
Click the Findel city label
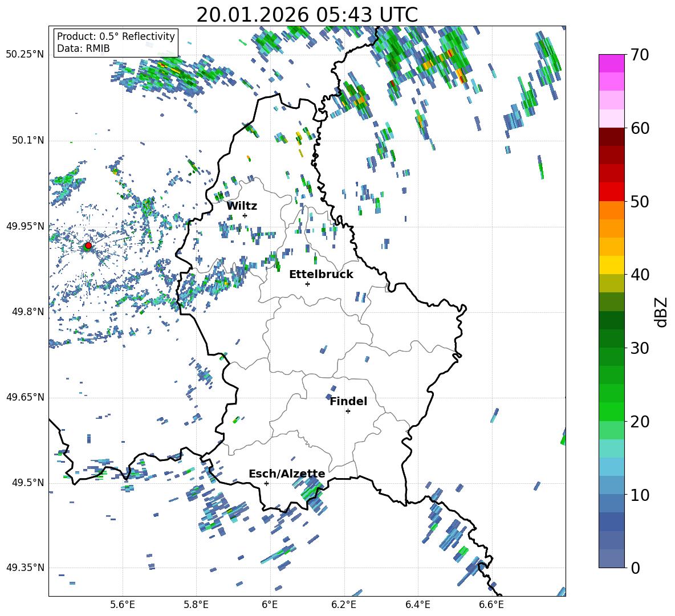point(348,401)
